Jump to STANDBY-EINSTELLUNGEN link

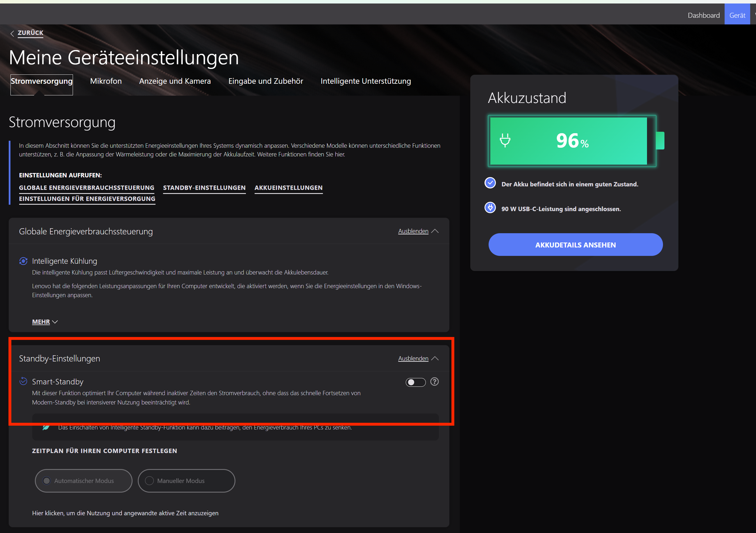(x=204, y=188)
